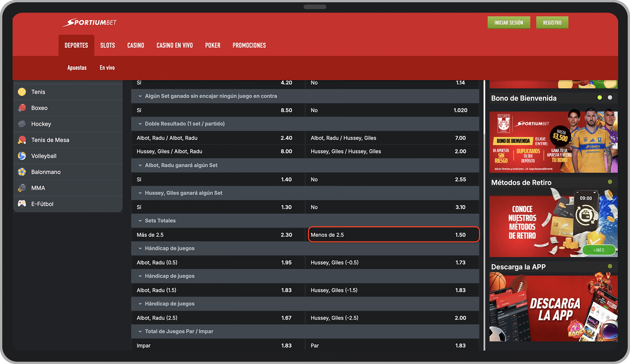Select the Menos de 2.5 odds at 1.50
The height and width of the screenshot is (364, 630).
(x=394, y=235)
